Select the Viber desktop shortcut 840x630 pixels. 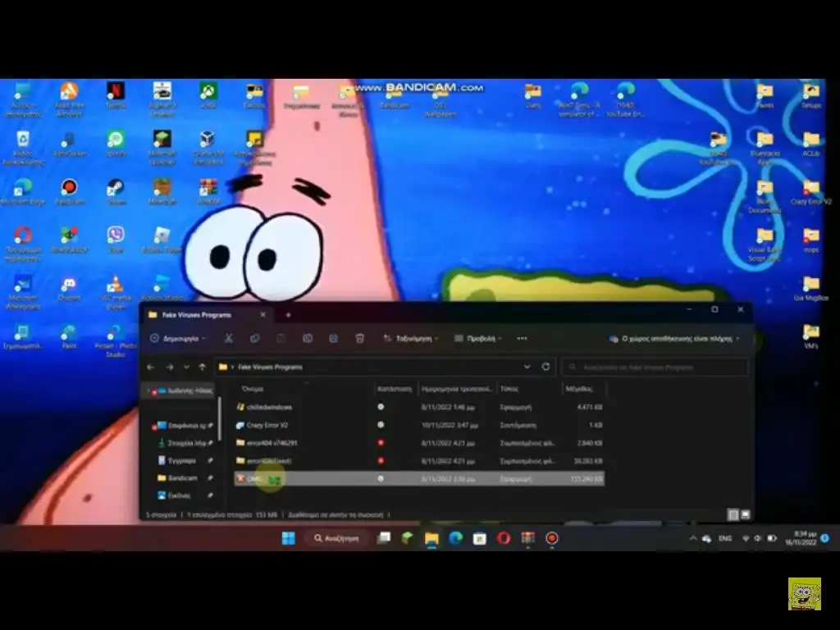point(116,240)
